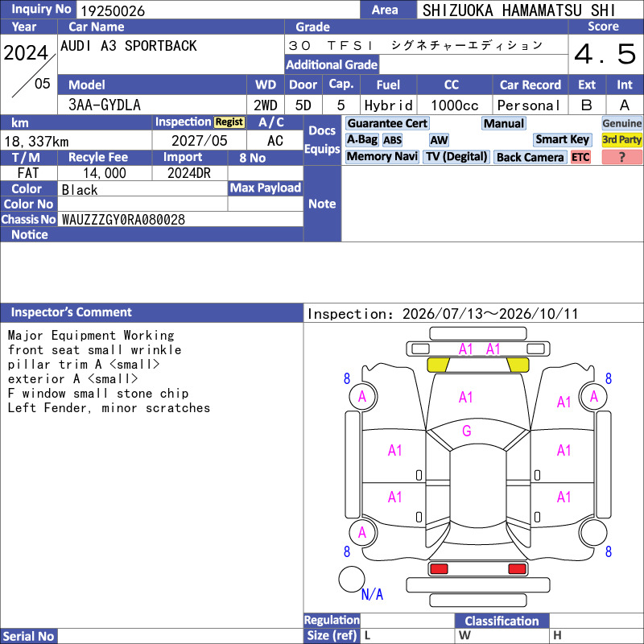Viewport: 644px width, 644px height.
Task: Click the Genuine badge
Action: (621, 123)
